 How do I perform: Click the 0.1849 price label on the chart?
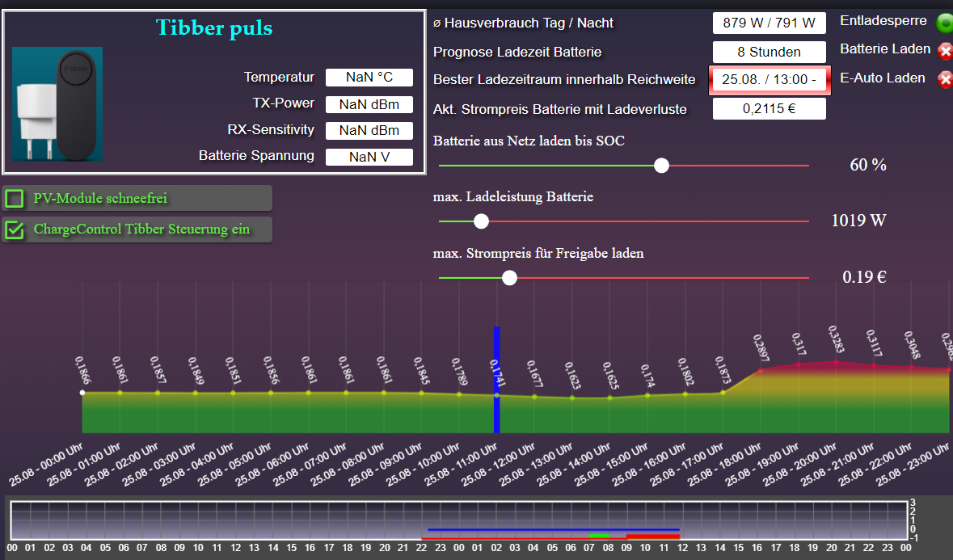pos(196,370)
